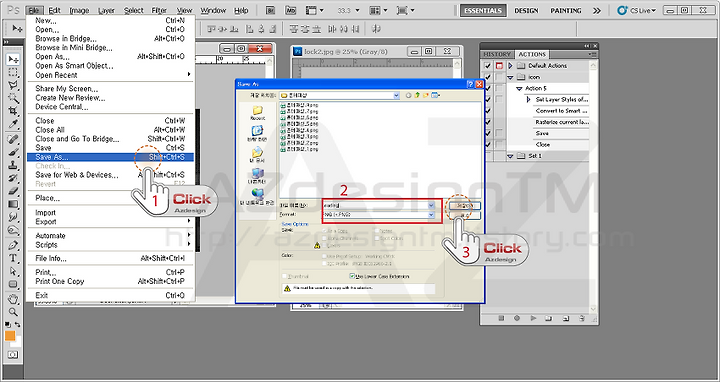The height and width of the screenshot is (382, 720).
Task: Toggle the Rasterize current layer step checkmark
Action: [488, 122]
